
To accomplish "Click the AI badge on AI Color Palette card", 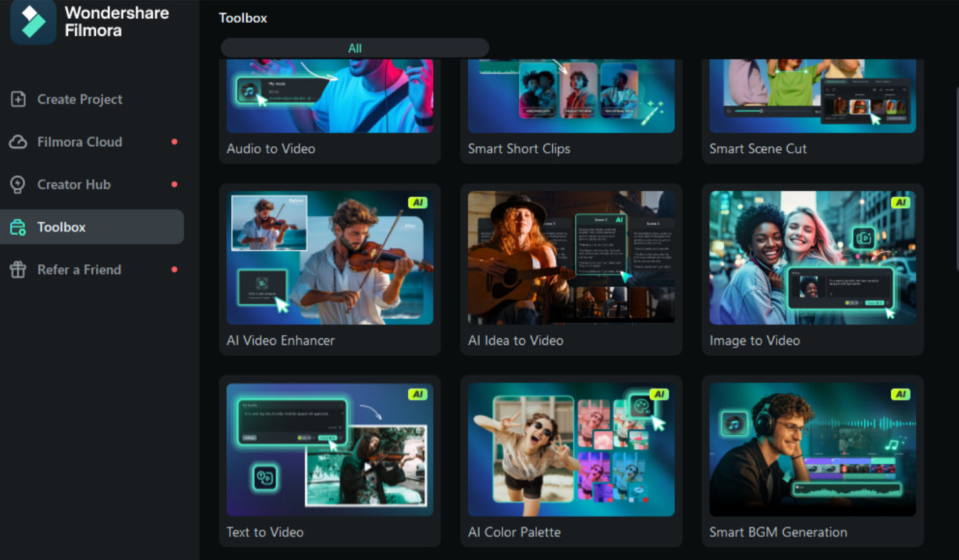I will pyautogui.click(x=661, y=394).
